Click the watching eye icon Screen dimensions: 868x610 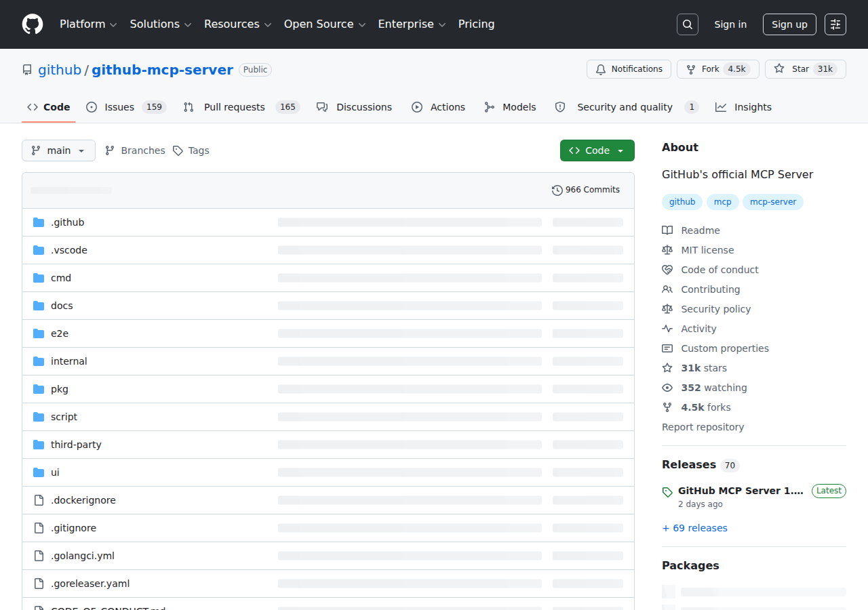point(667,388)
